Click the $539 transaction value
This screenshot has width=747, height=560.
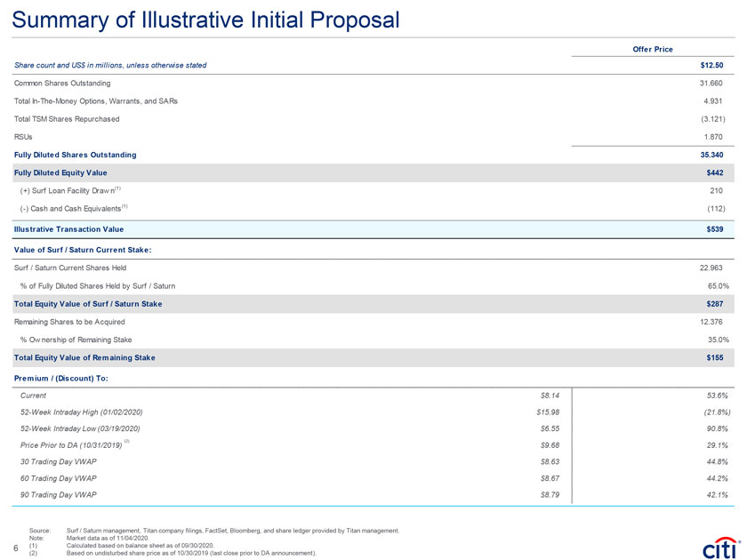[x=719, y=230]
